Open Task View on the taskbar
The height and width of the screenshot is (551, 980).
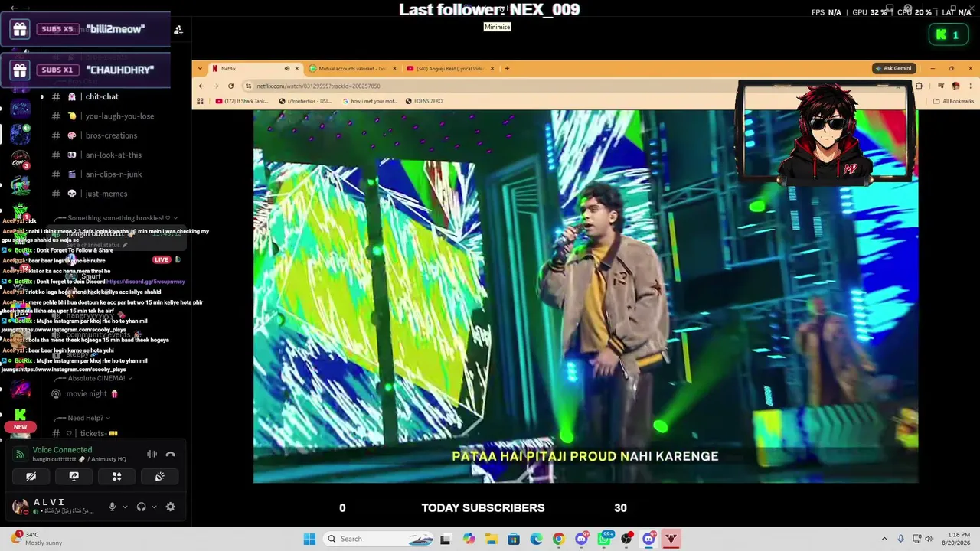(x=446, y=539)
